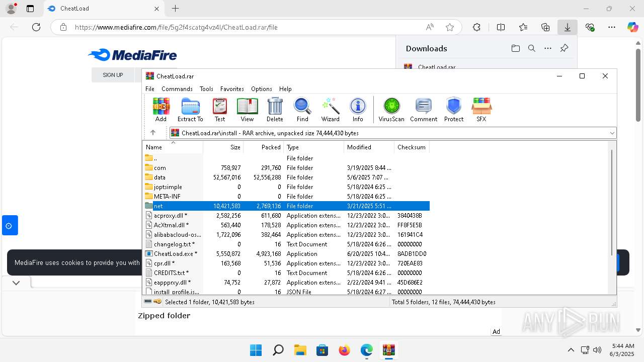Click the Extract To toolbar icon
Viewport: 644px width, 362px height.
[x=190, y=110]
